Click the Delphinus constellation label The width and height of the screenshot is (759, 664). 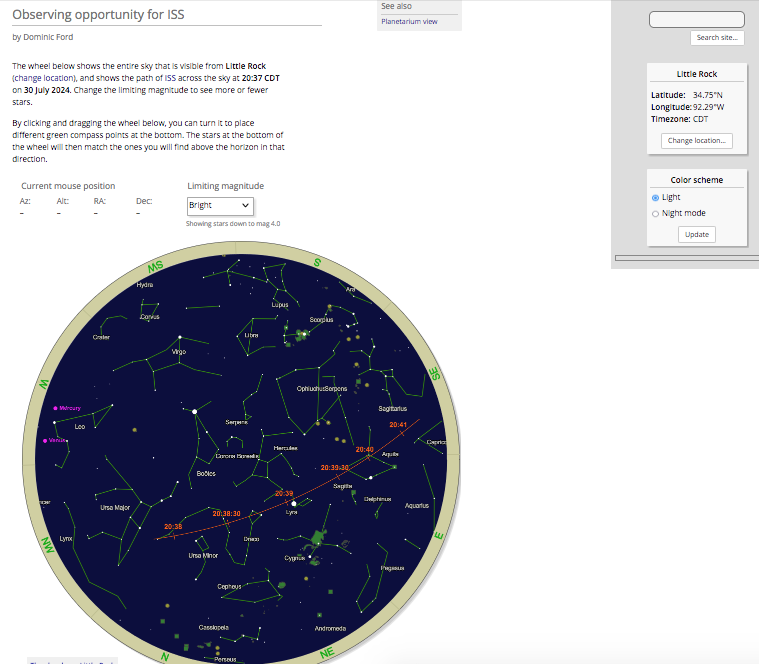click(x=378, y=499)
